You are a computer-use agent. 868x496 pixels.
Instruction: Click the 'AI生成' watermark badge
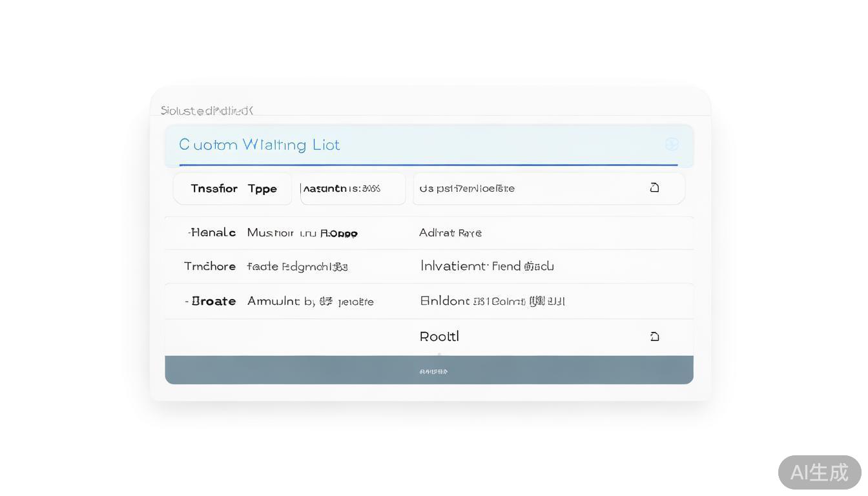819,472
